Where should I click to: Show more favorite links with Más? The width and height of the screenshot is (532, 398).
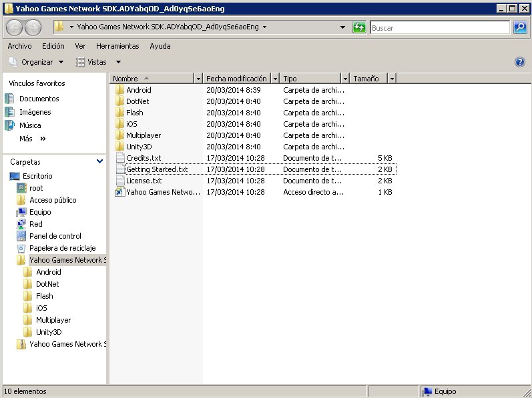(x=32, y=139)
